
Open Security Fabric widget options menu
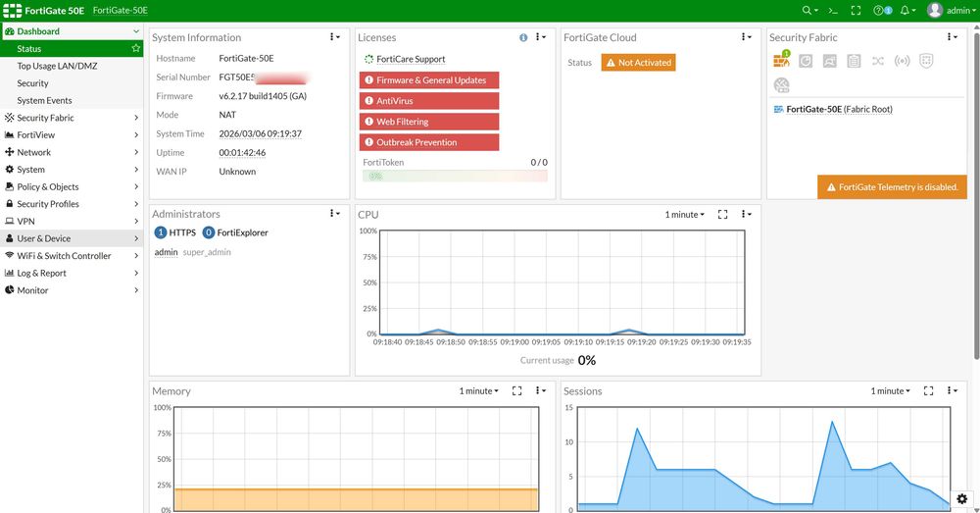point(952,37)
